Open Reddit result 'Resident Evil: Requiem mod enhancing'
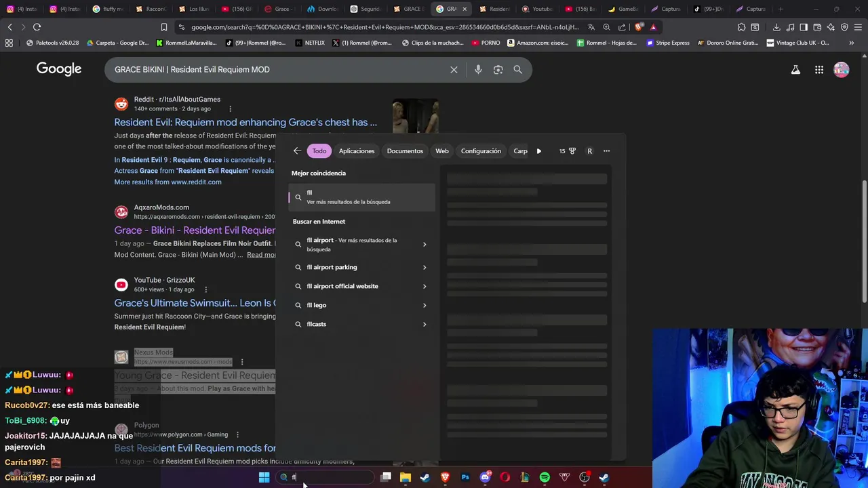 tap(245, 122)
